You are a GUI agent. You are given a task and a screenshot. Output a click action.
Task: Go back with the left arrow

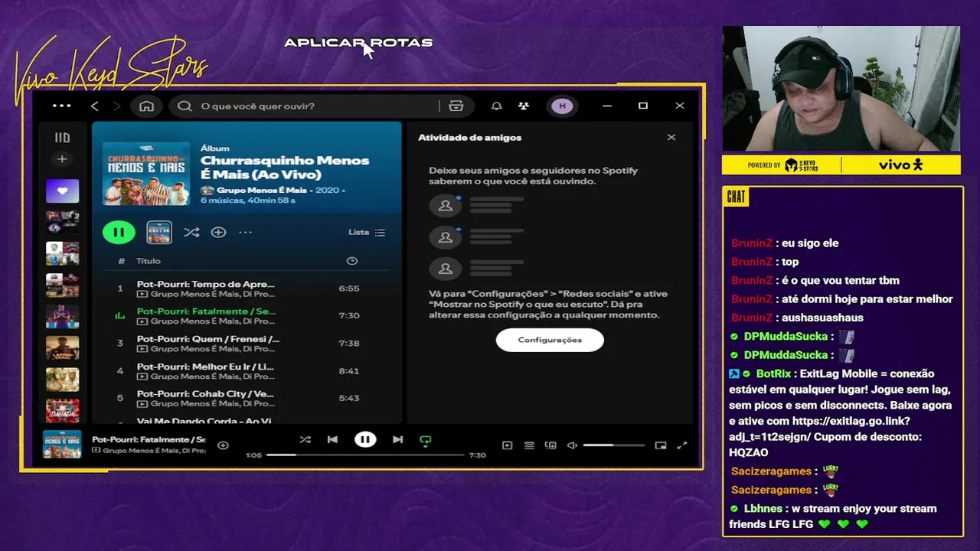pos(95,106)
